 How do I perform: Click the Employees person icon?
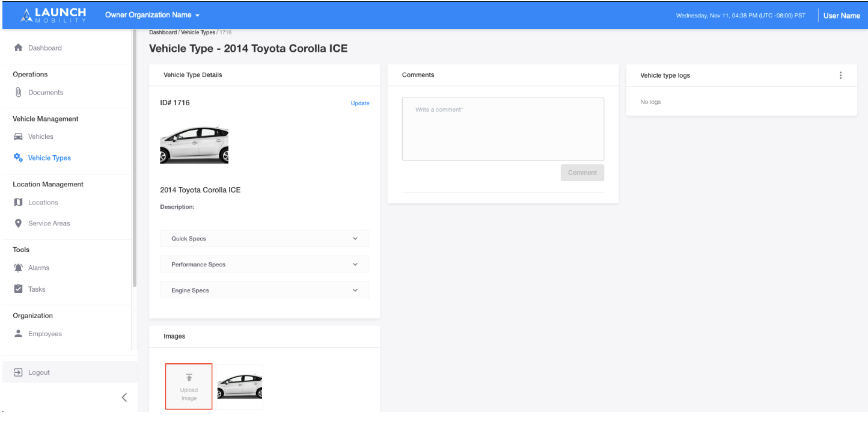tap(18, 333)
